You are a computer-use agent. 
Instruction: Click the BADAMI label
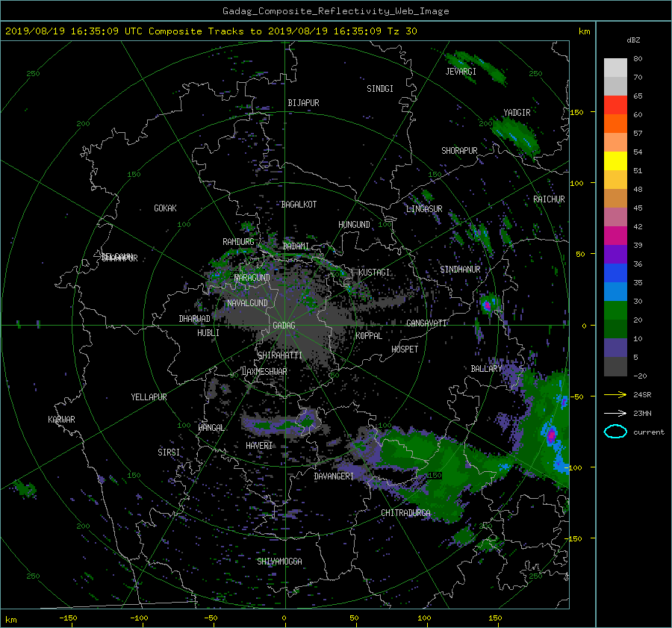coord(296,246)
